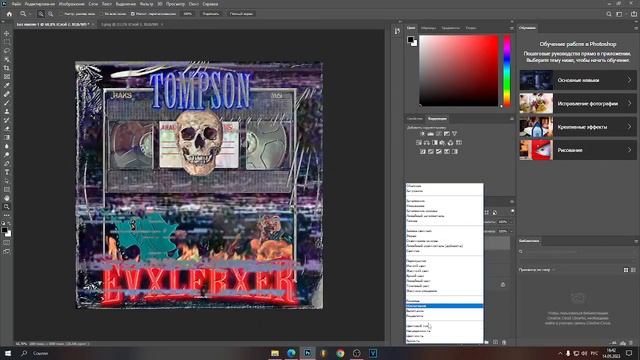Open the layer fill dropdown arrow
Viewport: 640px width, 360px height.
point(510,231)
